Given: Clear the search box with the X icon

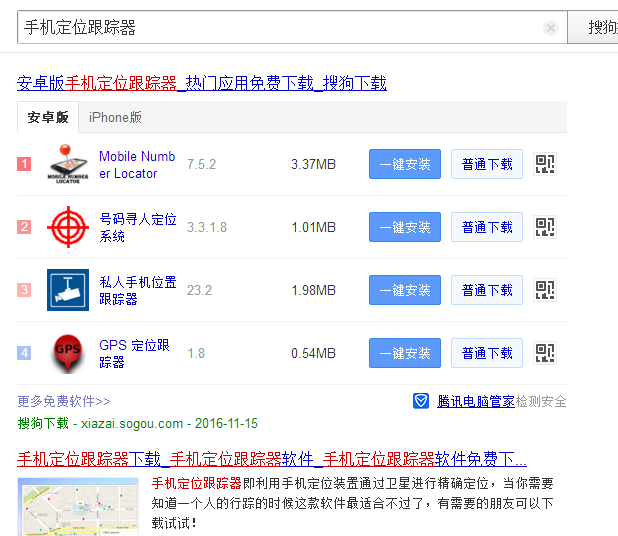Looking at the screenshot, I should 551,28.
